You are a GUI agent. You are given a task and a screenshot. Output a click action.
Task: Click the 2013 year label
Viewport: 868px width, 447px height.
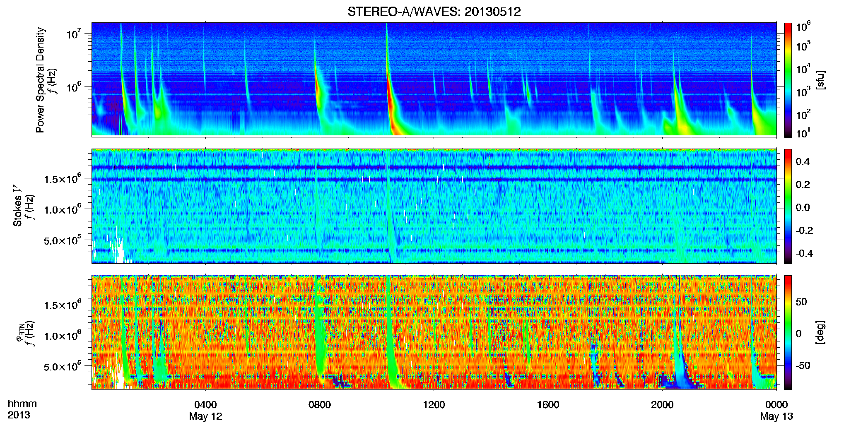(x=19, y=415)
